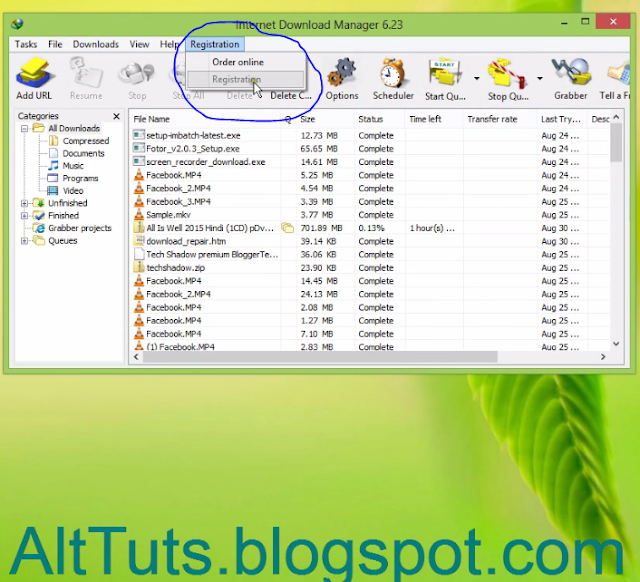Sort by Transfer rate column header
640x582 pixels.
tap(500, 119)
